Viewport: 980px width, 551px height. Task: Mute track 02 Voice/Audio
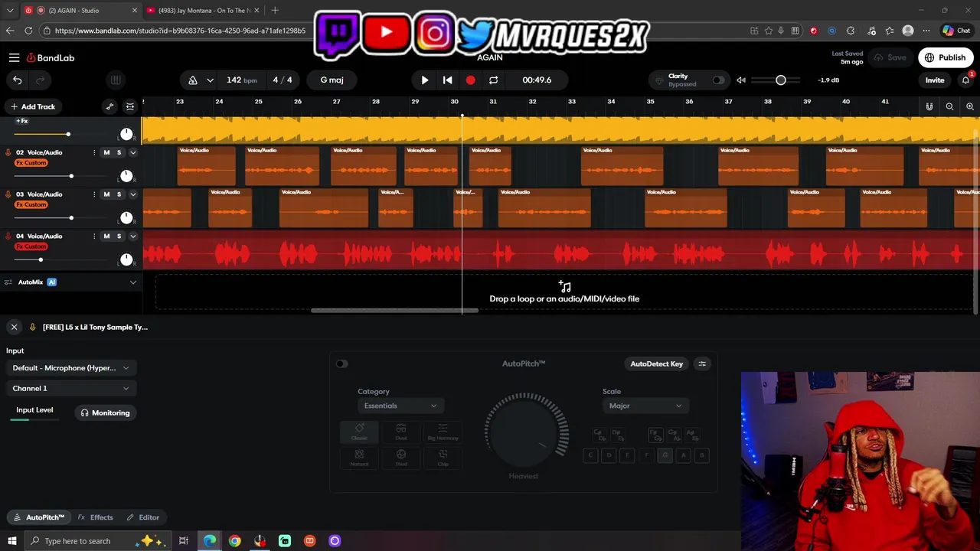pyautogui.click(x=106, y=152)
